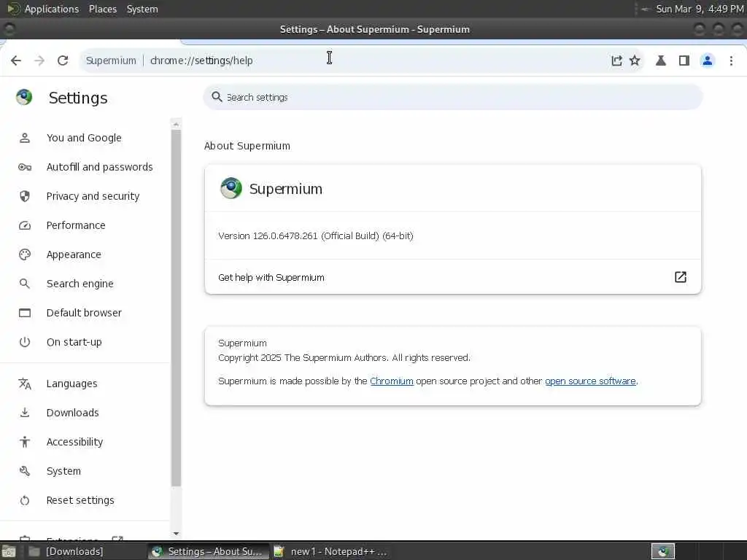This screenshot has width=747, height=560.
Task: Open On start-up settings
Action: tap(74, 342)
